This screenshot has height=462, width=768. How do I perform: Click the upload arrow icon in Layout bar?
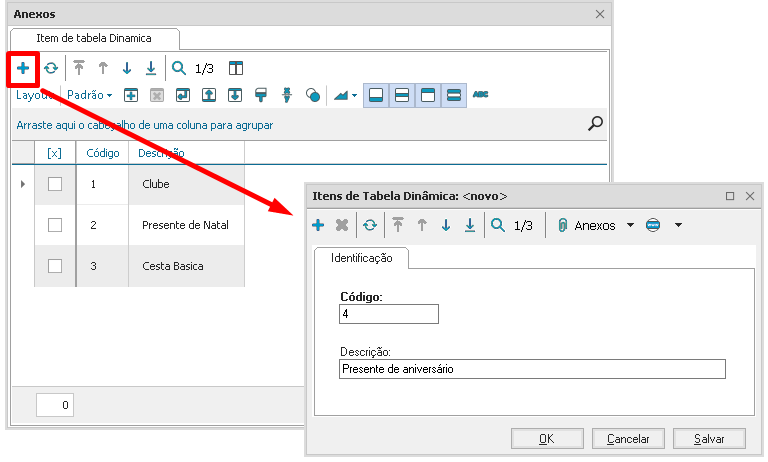[209, 95]
